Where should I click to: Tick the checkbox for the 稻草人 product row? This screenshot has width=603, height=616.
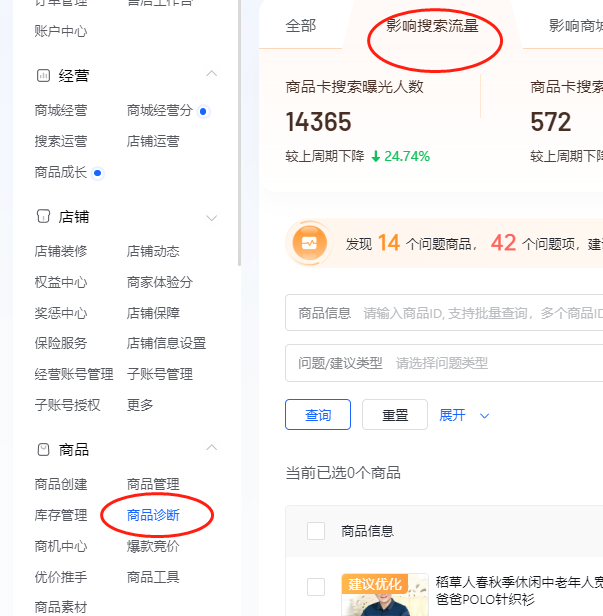click(316, 587)
